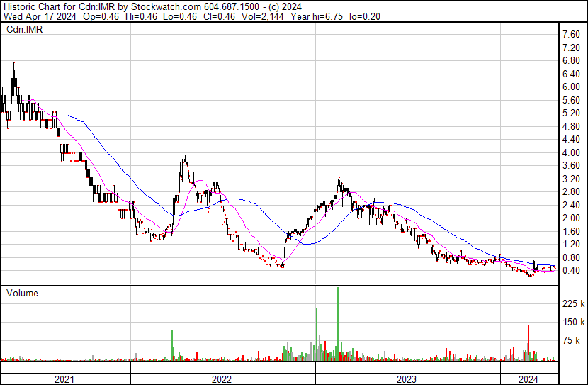Click the 'Cdn:IMR' symbol label in chart
The width and height of the screenshot is (588, 385).
tap(24, 29)
